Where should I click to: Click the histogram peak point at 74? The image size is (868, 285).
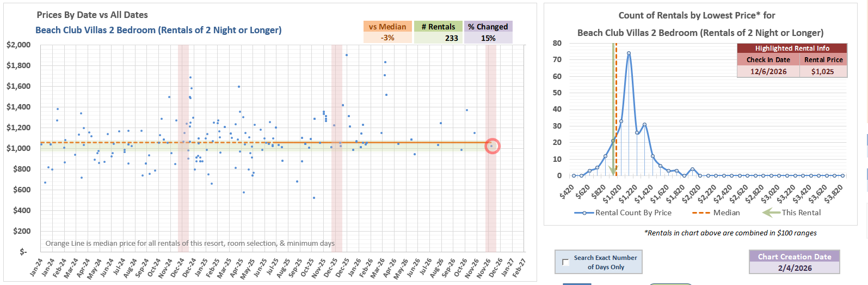[x=629, y=53]
